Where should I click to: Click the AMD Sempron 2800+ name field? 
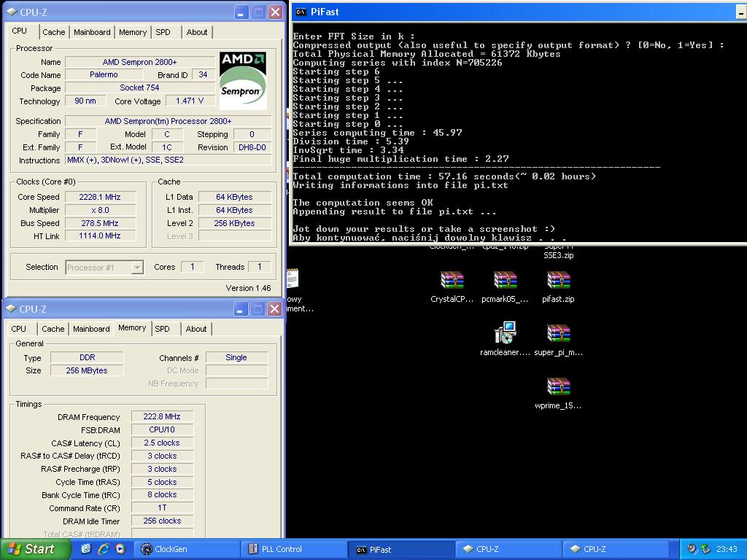(x=140, y=62)
